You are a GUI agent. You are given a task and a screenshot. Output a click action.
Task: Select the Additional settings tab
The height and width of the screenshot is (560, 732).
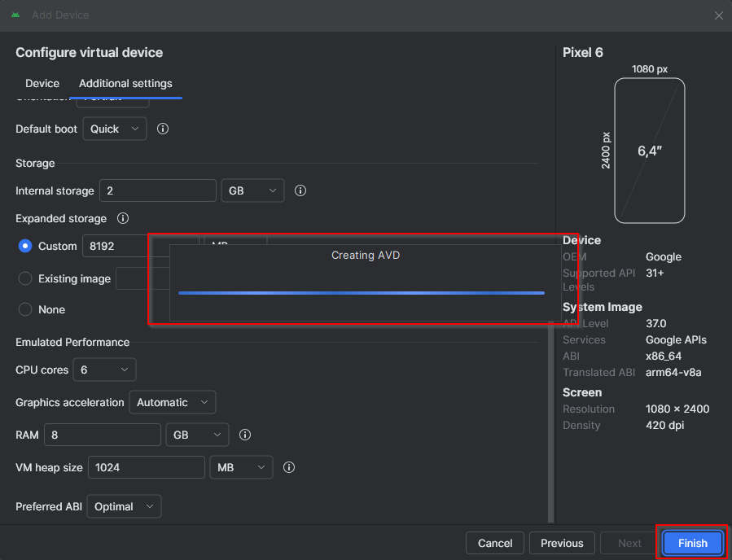tap(125, 83)
